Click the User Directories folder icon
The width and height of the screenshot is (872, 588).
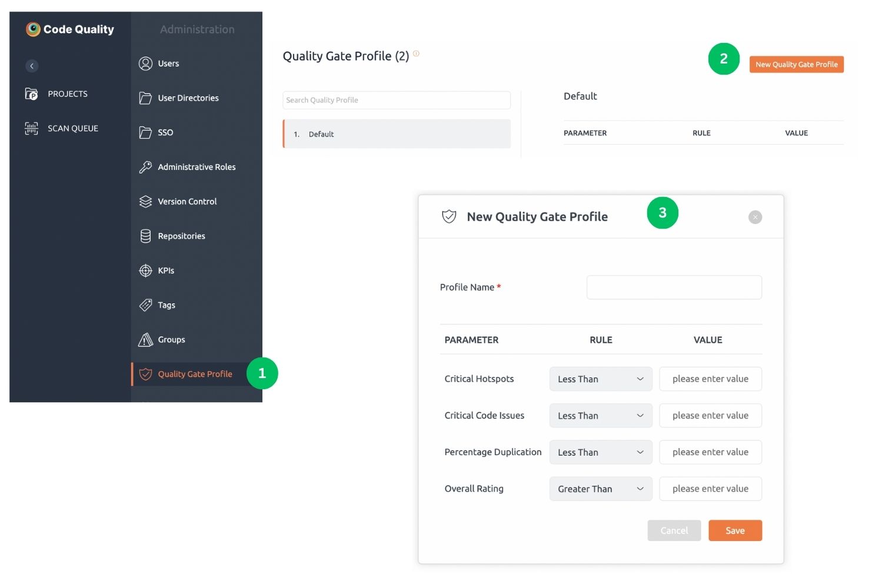pyautogui.click(x=145, y=98)
